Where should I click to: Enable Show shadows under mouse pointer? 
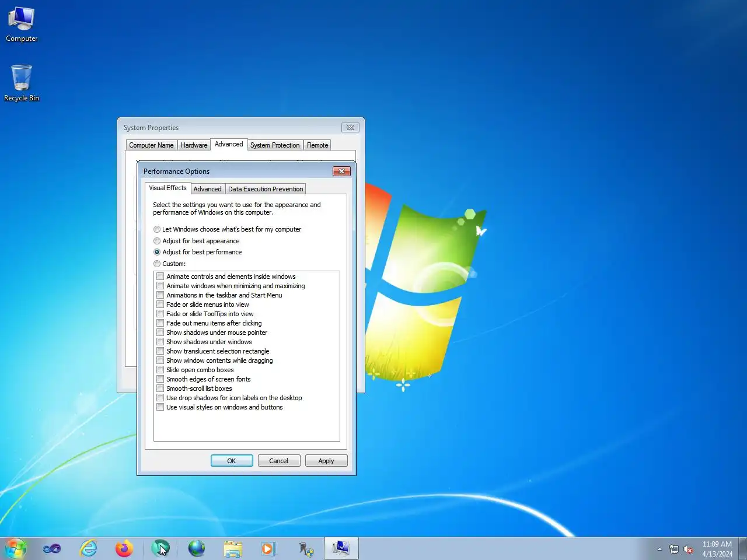pos(160,332)
